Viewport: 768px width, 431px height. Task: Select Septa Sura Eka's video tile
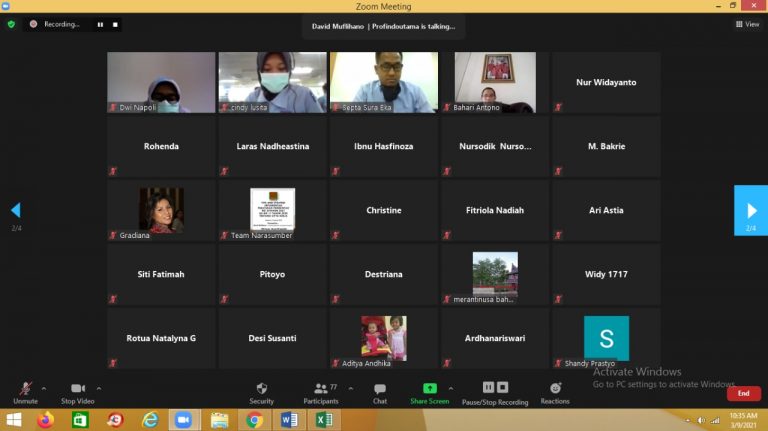[384, 82]
